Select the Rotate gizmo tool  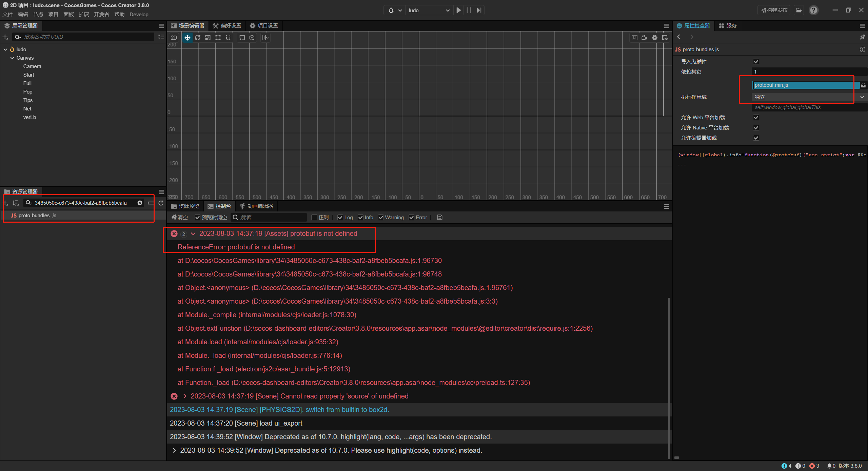click(x=198, y=38)
